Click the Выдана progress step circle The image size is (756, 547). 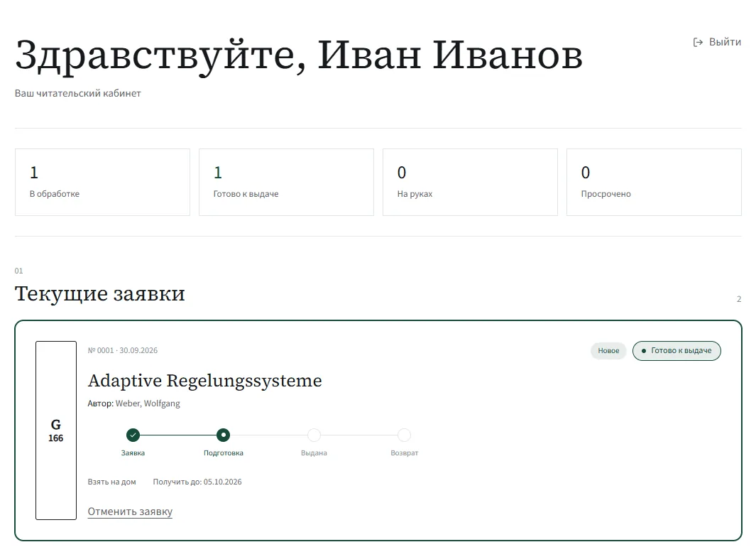pos(314,435)
